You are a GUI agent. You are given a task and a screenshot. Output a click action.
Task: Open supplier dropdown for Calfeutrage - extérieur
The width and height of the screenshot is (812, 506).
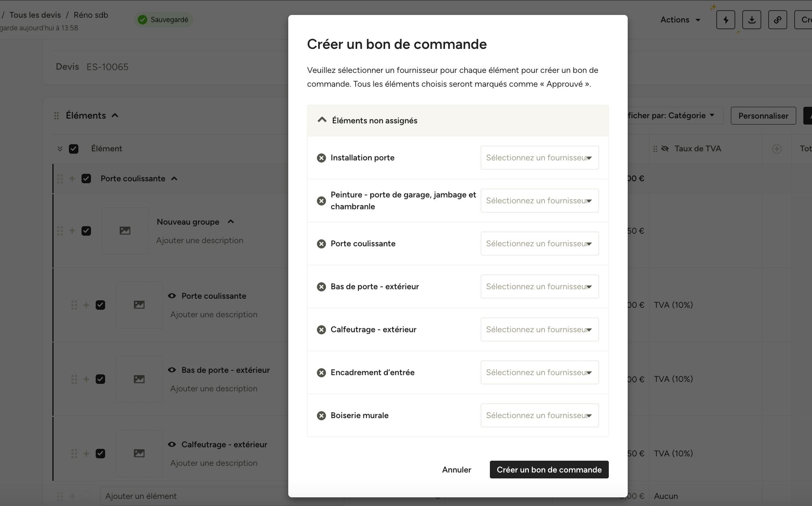click(x=539, y=329)
